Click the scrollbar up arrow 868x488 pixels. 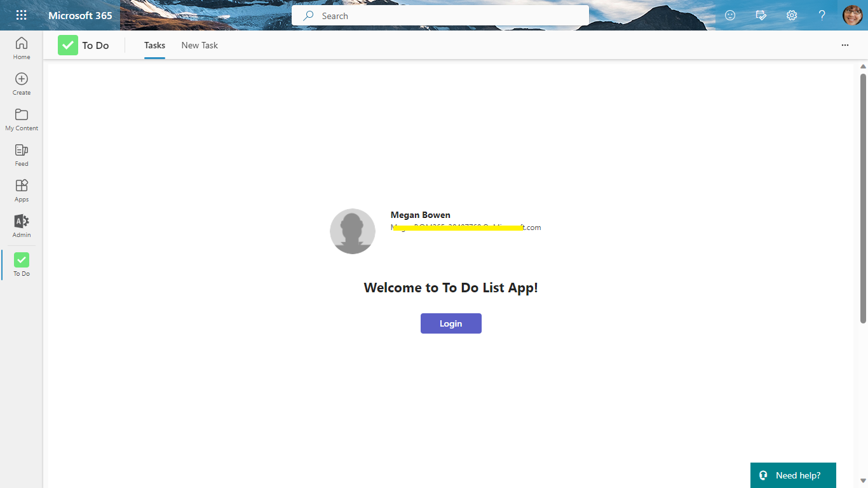(x=863, y=67)
